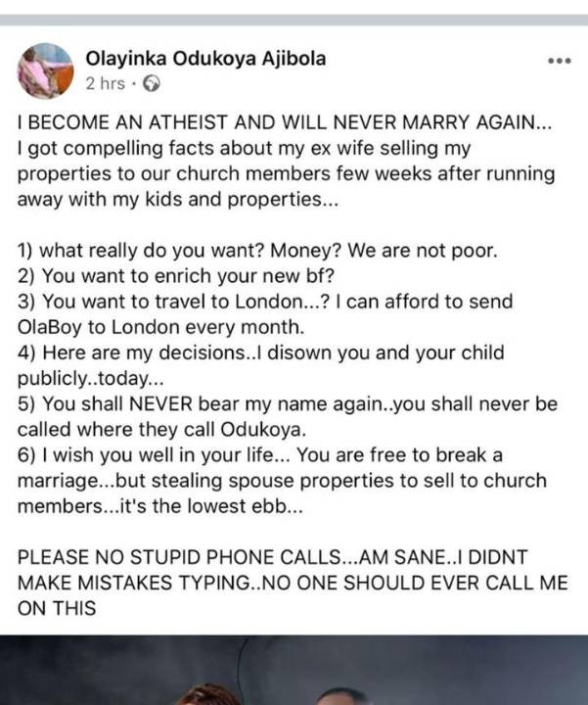Screen dimensions: 588x705
Task: Open the photo attached below the post
Action: pyautogui.click(x=294, y=670)
